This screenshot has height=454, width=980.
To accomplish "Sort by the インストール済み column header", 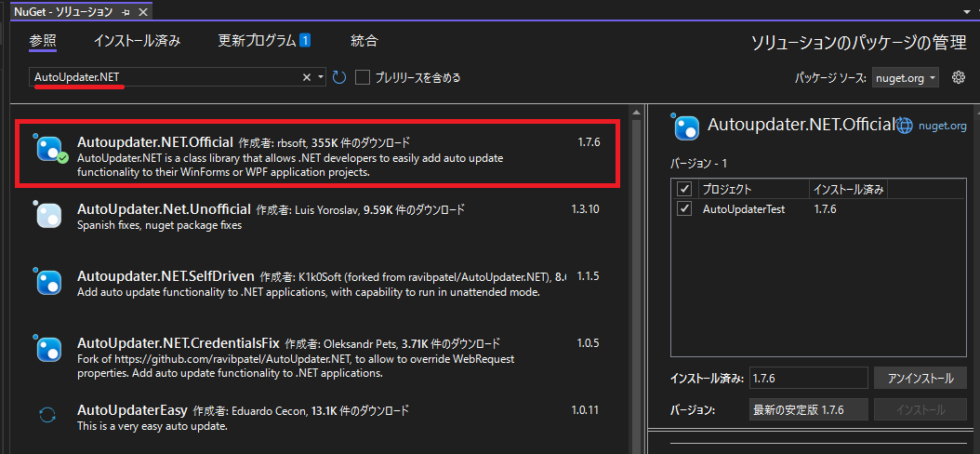I will coord(848,190).
